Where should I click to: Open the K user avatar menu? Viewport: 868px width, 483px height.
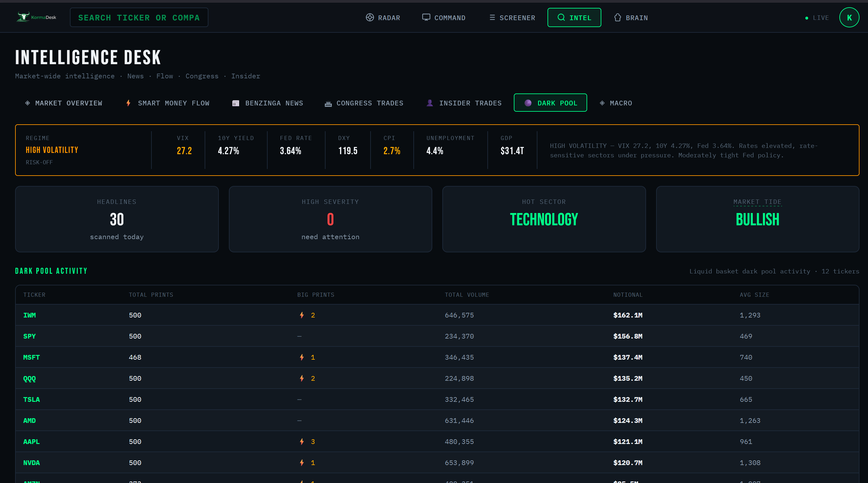[849, 18]
